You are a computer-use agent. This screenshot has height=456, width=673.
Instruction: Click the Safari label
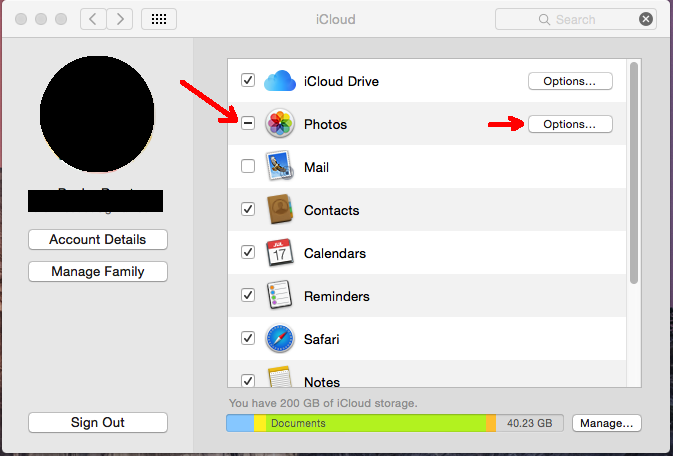point(321,339)
